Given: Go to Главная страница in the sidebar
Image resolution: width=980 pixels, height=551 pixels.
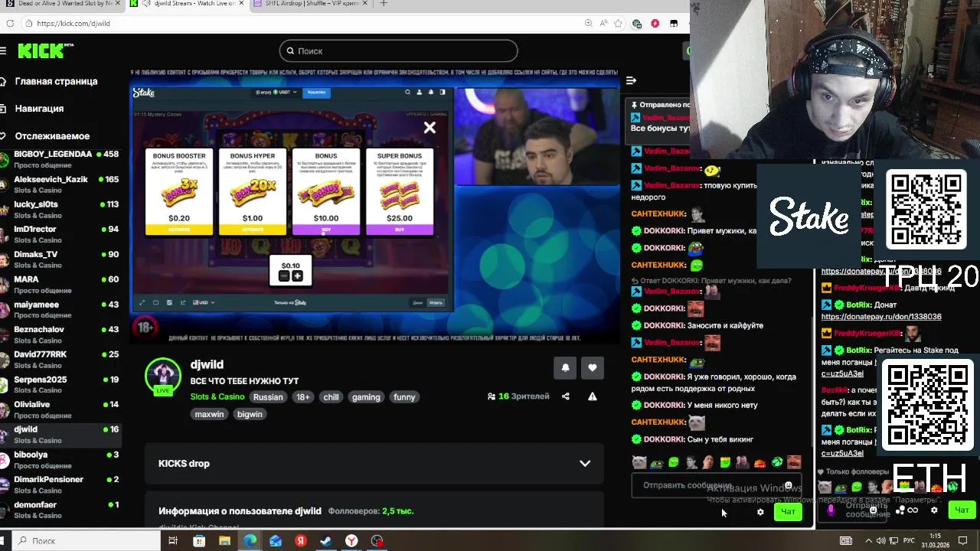Looking at the screenshot, I should (x=56, y=81).
